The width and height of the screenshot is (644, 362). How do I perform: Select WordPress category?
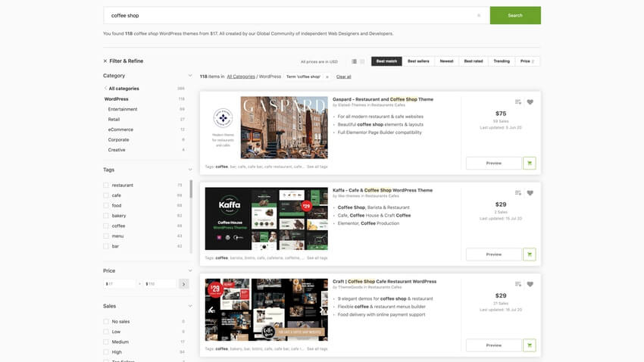(x=116, y=99)
